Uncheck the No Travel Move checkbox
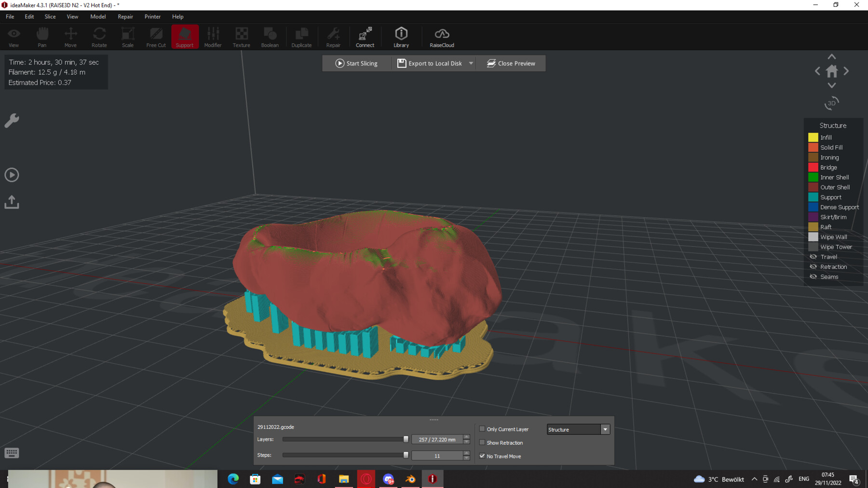Image resolution: width=868 pixels, height=488 pixels. tap(482, 456)
